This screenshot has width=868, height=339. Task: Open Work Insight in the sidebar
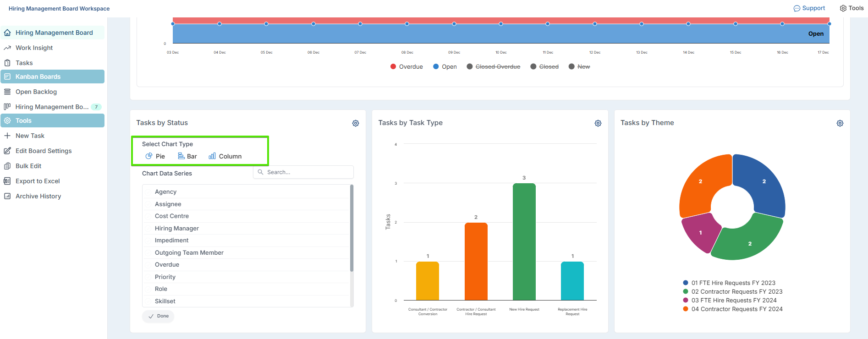coord(34,48)
